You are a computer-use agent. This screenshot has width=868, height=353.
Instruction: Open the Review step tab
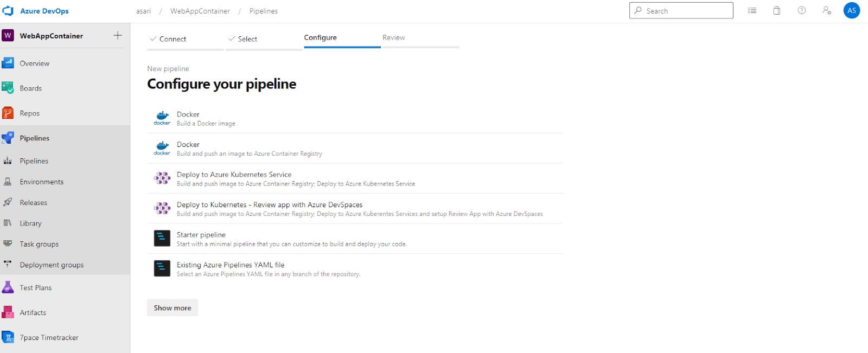tap(421, 38)
